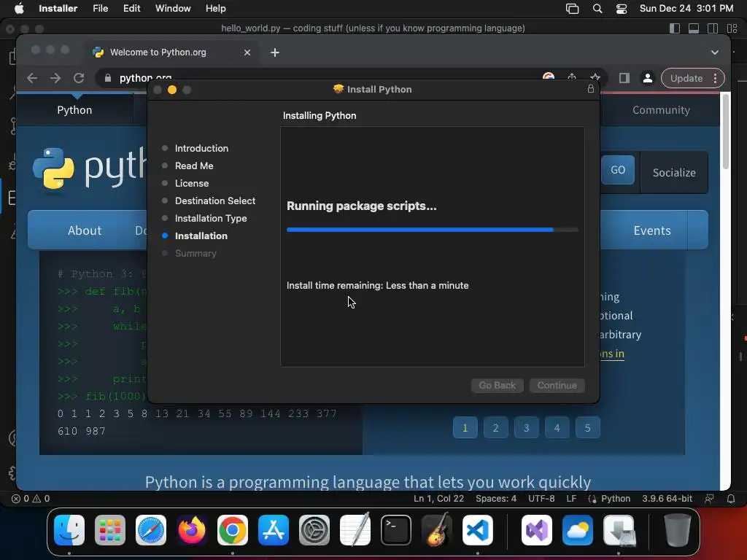747x560 pixels.
Task: Select slide 2 in the carousel
Action: pyautogui.click(x=495, y=427)
